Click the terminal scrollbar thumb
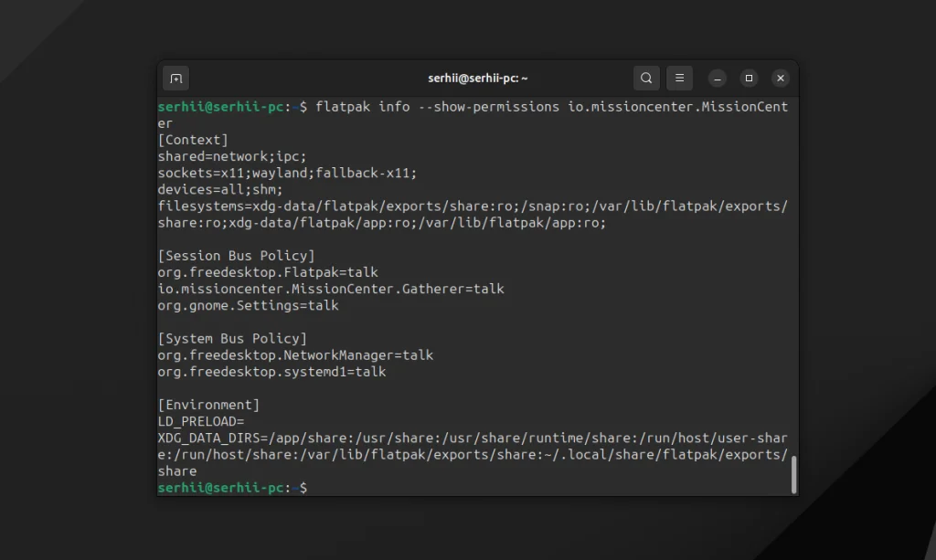The image size is (936, 560). coord(793,474)
